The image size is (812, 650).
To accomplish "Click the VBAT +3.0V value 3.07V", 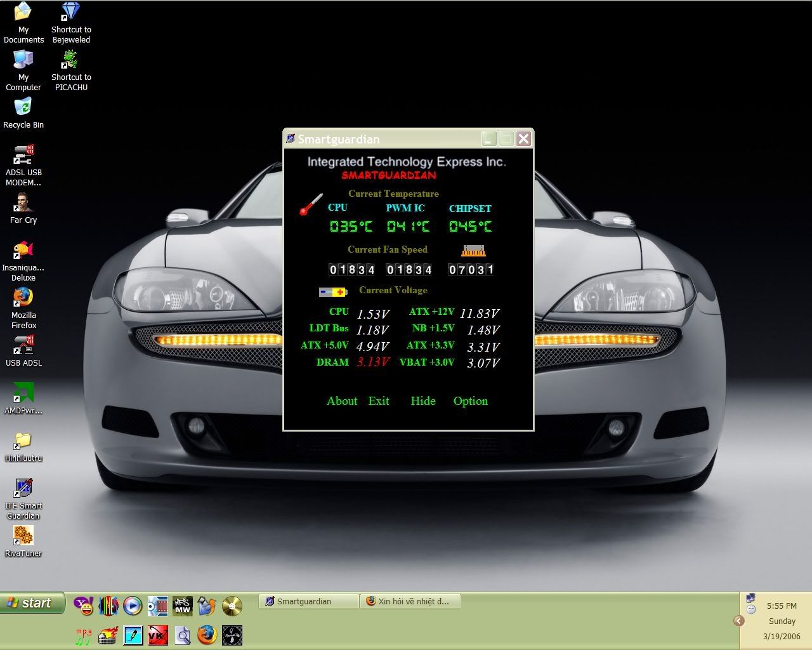I will [483, 363].
